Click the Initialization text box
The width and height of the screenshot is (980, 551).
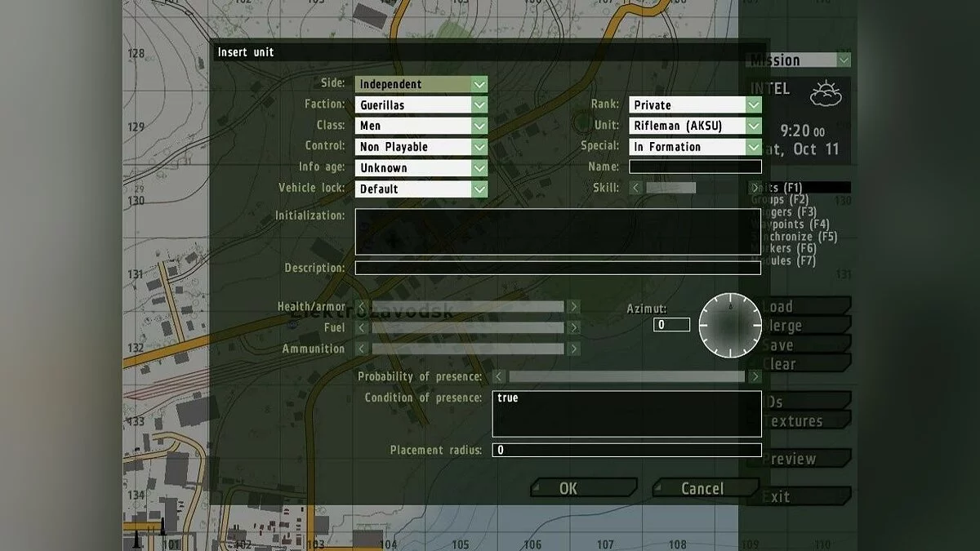tap(558, 232)
